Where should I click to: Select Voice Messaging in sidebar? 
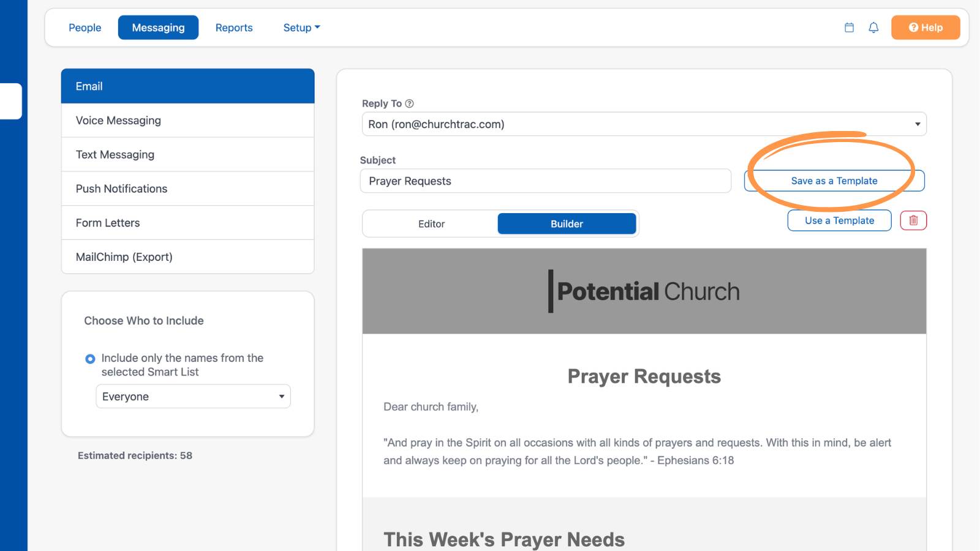click(187, 121)
